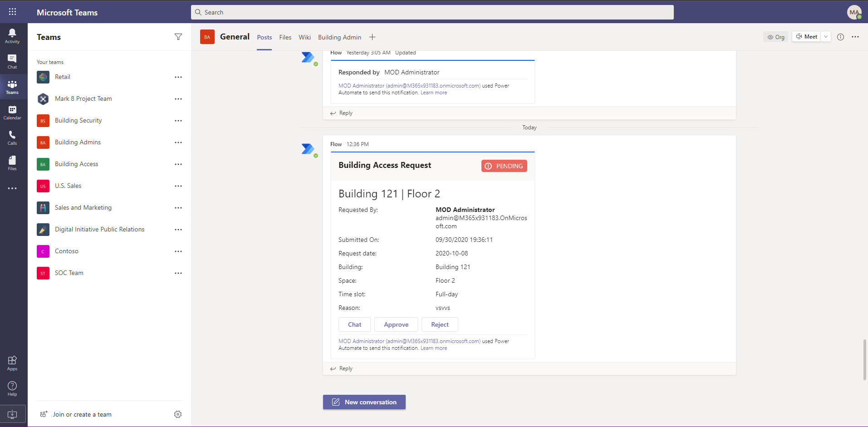Open more options for Building Access

coord(178,164)
